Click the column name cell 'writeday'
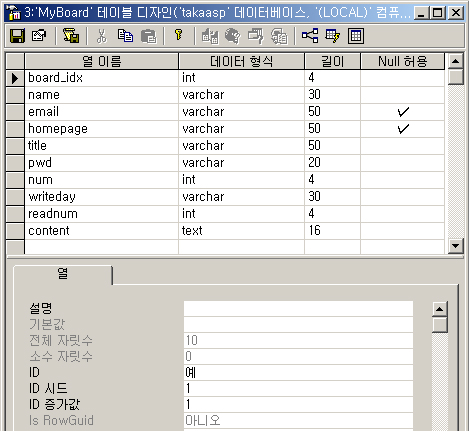 (x=101, y=197)
